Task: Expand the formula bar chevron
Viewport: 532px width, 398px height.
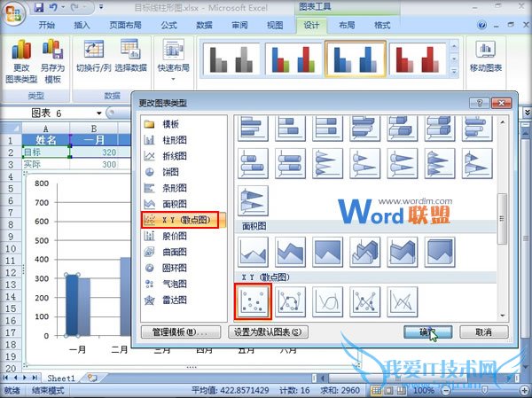Action: click(x=527, y=113)
